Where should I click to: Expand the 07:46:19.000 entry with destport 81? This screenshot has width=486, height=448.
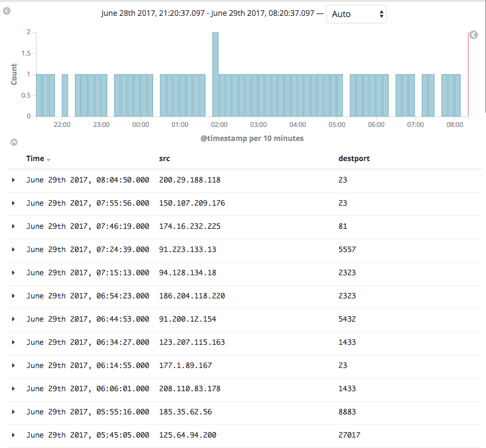(13, 226)
